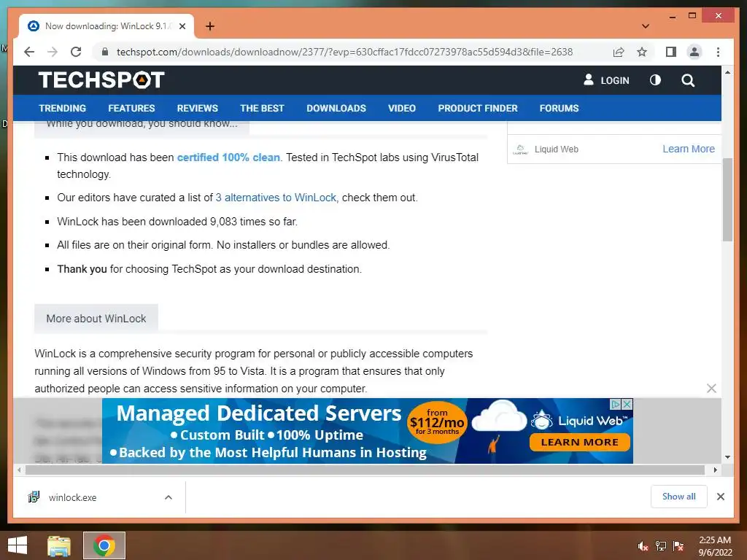Image resolution: width=747 pixels, height=560 pixels.
Task: Go back to the previous page
Action: click(29, 52)
